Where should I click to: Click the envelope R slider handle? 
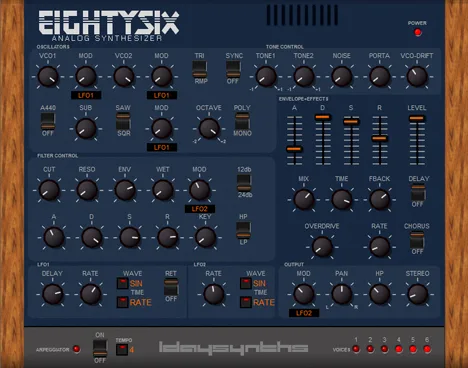pos(379,138)
